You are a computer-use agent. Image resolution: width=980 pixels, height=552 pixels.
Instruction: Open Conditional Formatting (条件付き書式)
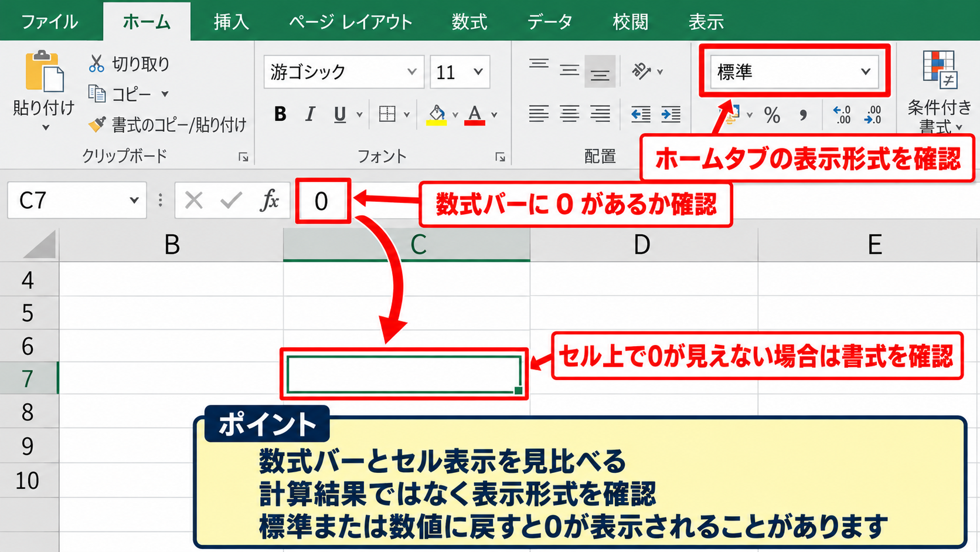click(x=940, y=91)
